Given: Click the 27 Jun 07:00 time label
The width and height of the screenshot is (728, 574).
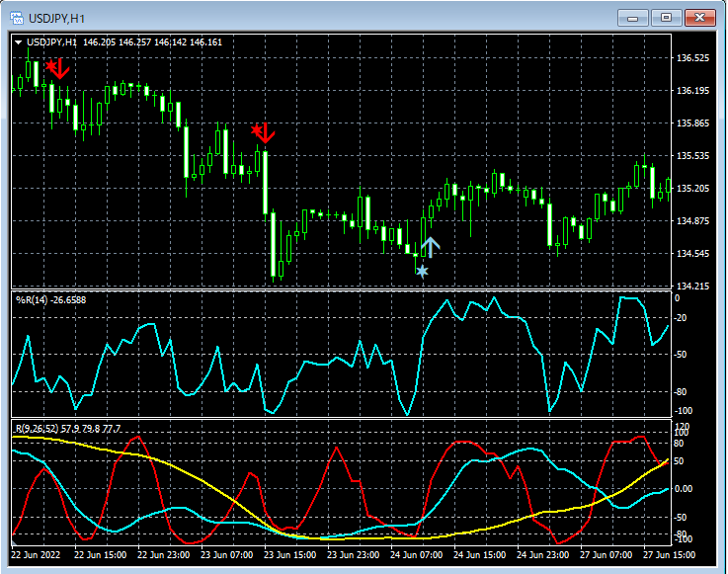Looking at the screenshot, I should click(606, 555).
